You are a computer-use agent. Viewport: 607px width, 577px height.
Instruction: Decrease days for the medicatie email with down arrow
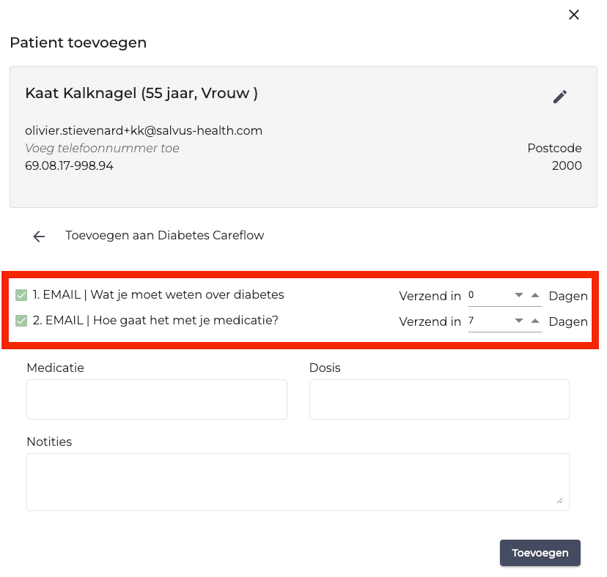click(519, 322)
